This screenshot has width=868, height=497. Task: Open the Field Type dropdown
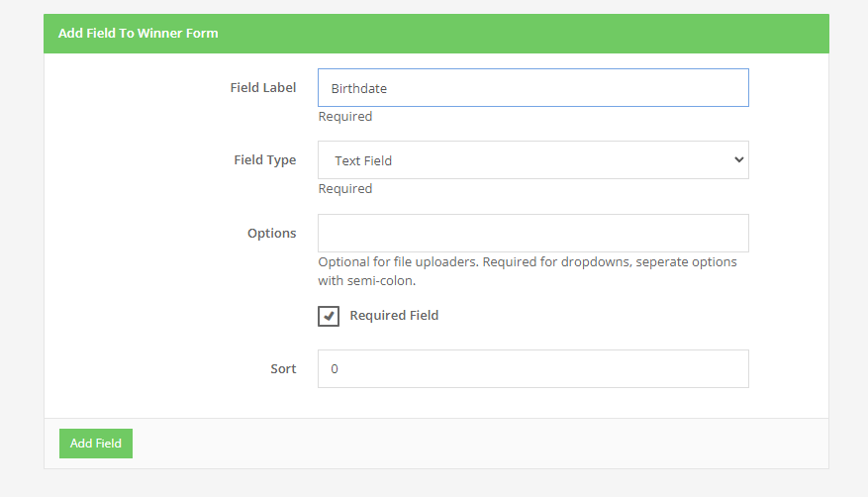[x=532, y=160]
